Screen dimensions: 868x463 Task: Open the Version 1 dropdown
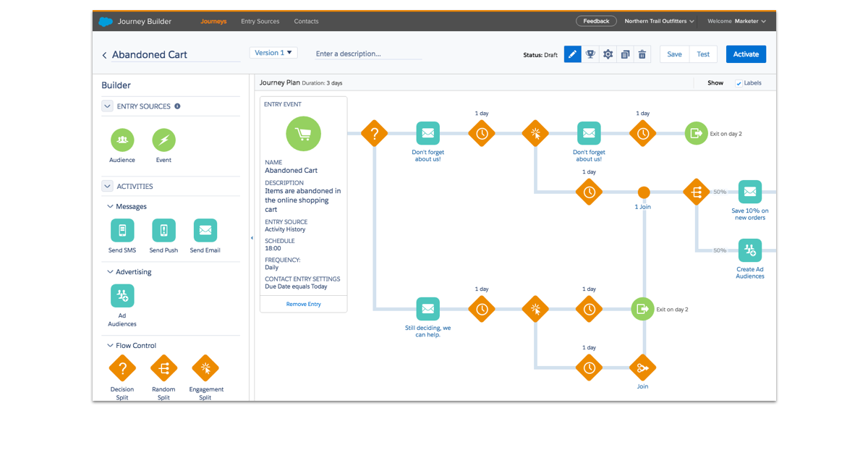coord(273,53)
